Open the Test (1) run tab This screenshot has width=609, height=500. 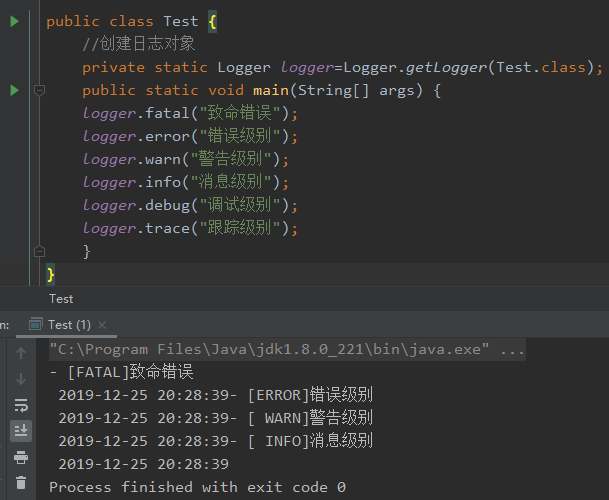pyautogui.click(x=69, y=325)
